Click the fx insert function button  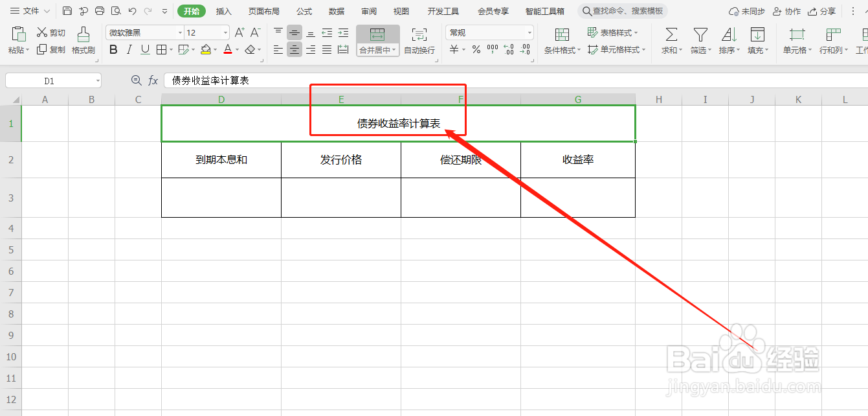pos(153,80)
